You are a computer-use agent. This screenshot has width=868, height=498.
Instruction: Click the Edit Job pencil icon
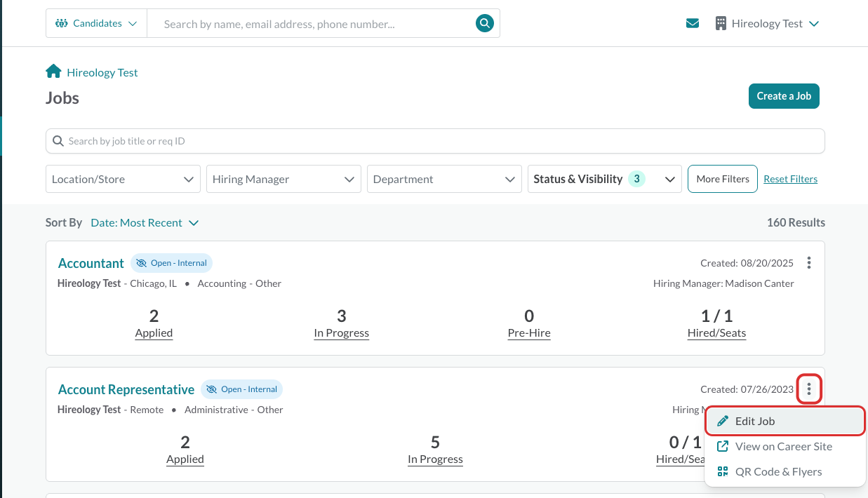tap(723, 421)
